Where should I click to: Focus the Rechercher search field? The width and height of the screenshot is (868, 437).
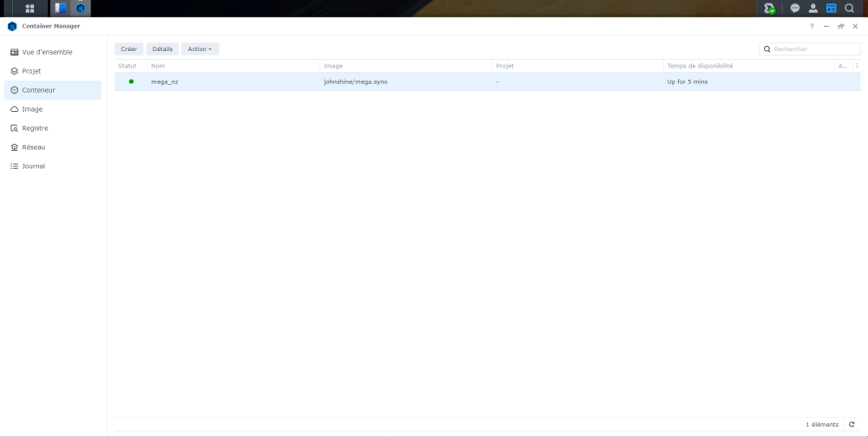pyautogui.click(x=809, y=49)
